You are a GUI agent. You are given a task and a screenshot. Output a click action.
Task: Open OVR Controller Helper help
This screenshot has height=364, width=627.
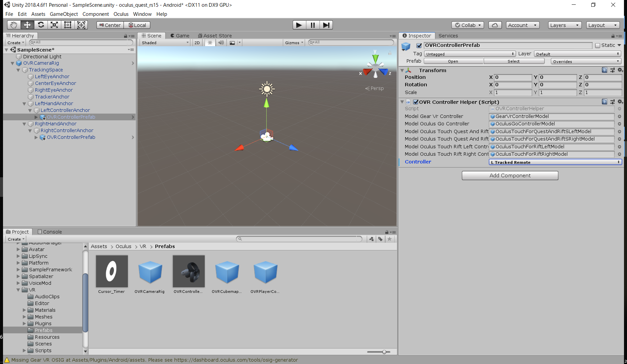click(x=604, y=102)
